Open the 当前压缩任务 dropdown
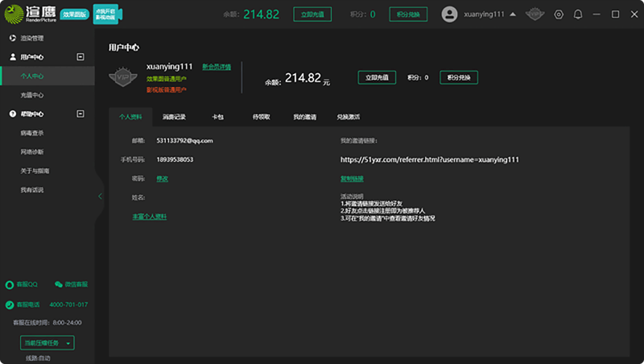Image resolution: width=644 pixels, height=364 pixels. point(47,343)
